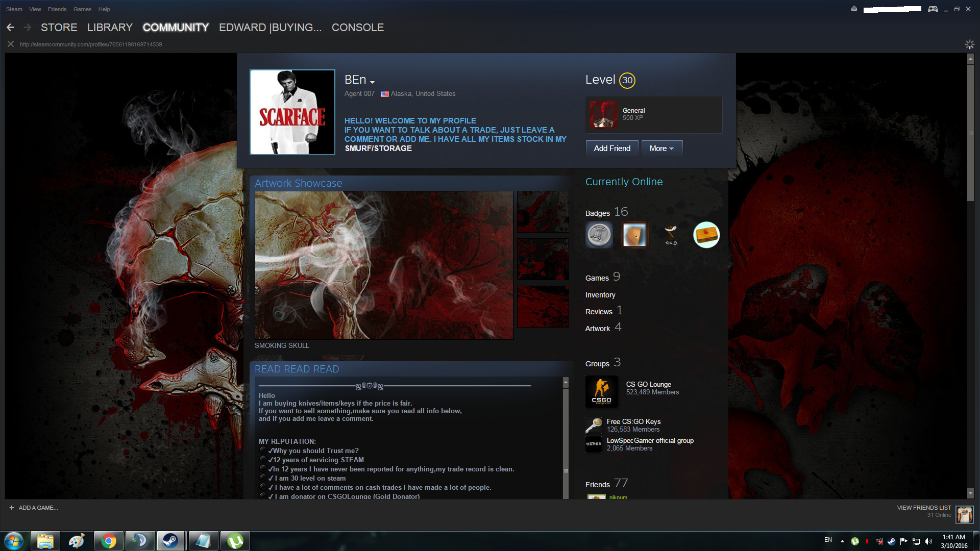This screenshot has width=980, height=551.
Task: Click the Add Friend button
Action: pyautogui.click(x=612, y=148)
